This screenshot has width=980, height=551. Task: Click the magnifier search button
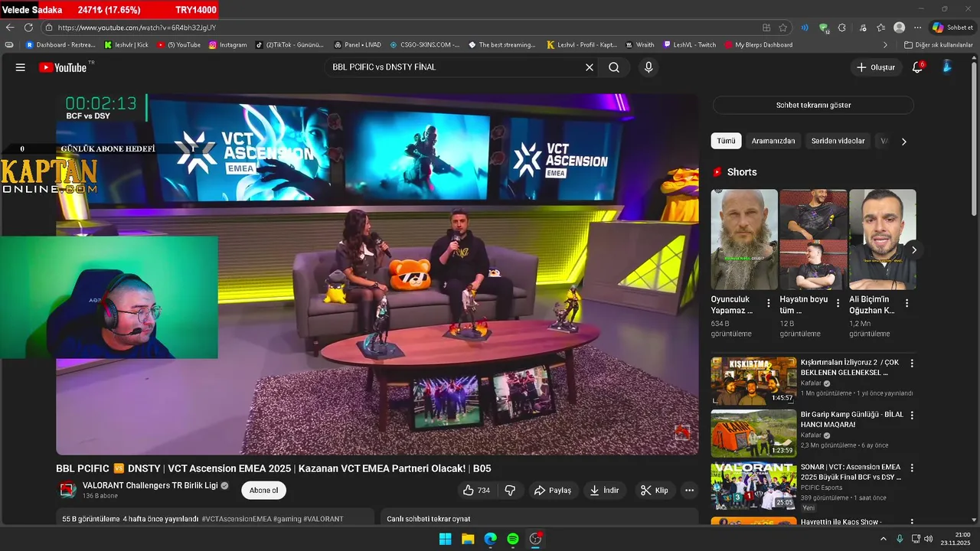pos(614,67)
